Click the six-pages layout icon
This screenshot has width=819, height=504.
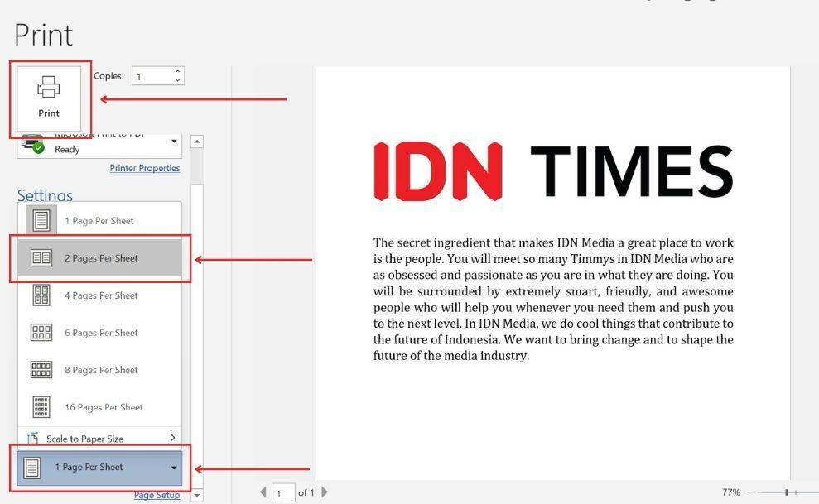point(41,333)
